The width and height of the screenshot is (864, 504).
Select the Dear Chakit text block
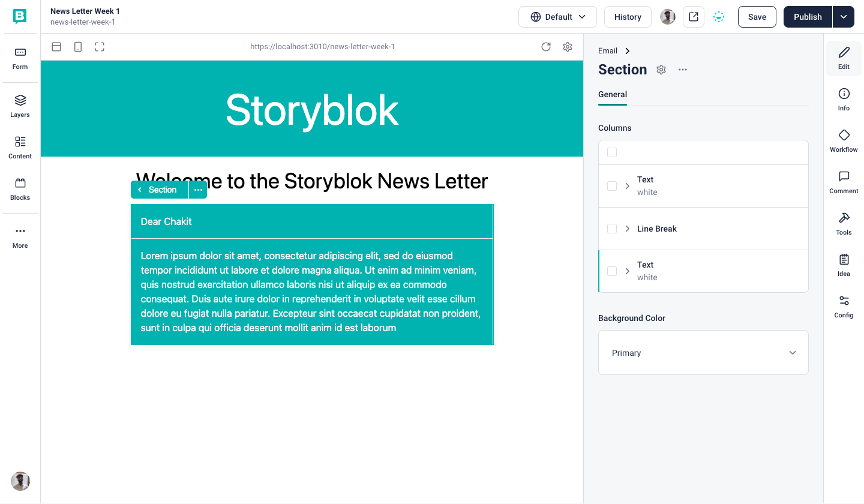coord(312,221)
